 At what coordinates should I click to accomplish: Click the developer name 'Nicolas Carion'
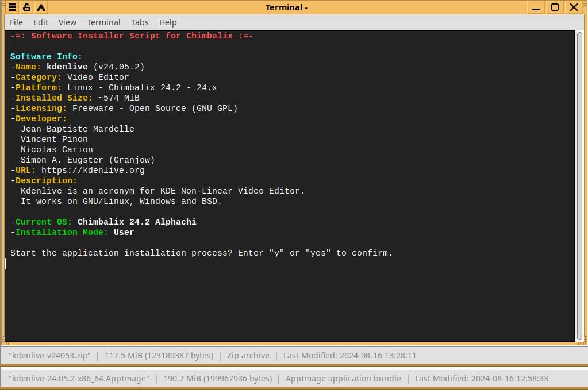click(x=57, y=149)
